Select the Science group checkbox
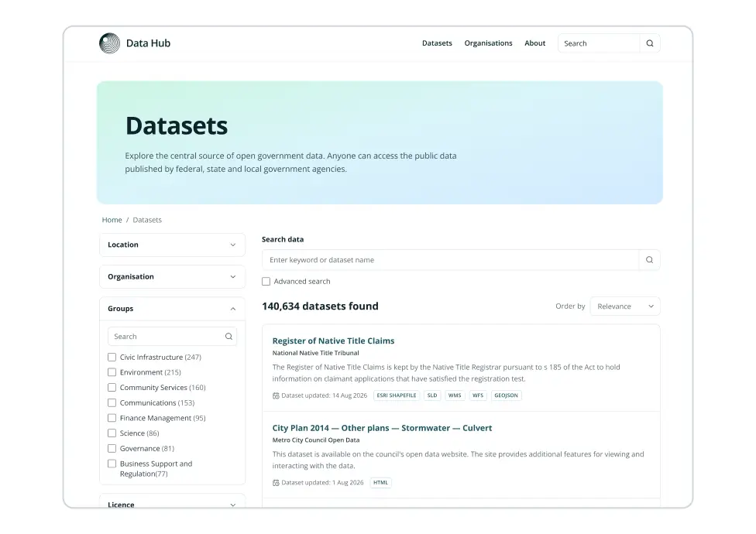 (x=112, y=433)
